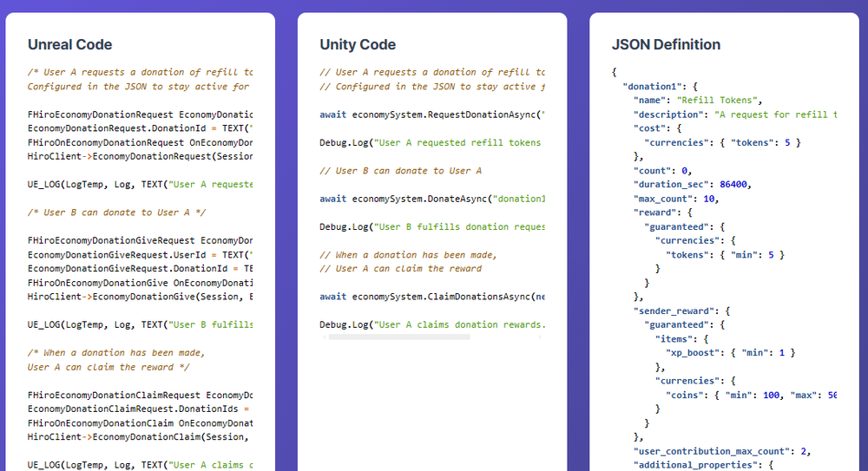Click line "EconomyDonationRequest.DonationId = TEXT("
This screenshot has height=471, width=868.
pos(140,128)
